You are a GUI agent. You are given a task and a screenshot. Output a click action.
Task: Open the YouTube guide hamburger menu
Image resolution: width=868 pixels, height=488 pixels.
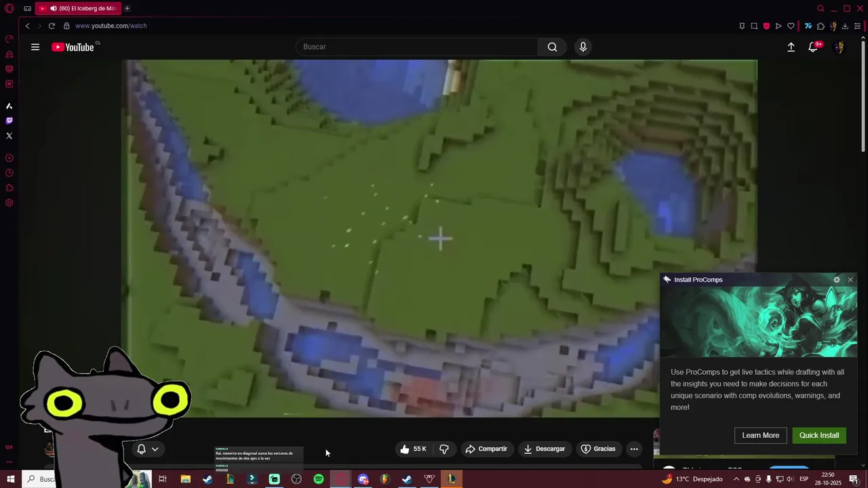(x=35, y=47)
